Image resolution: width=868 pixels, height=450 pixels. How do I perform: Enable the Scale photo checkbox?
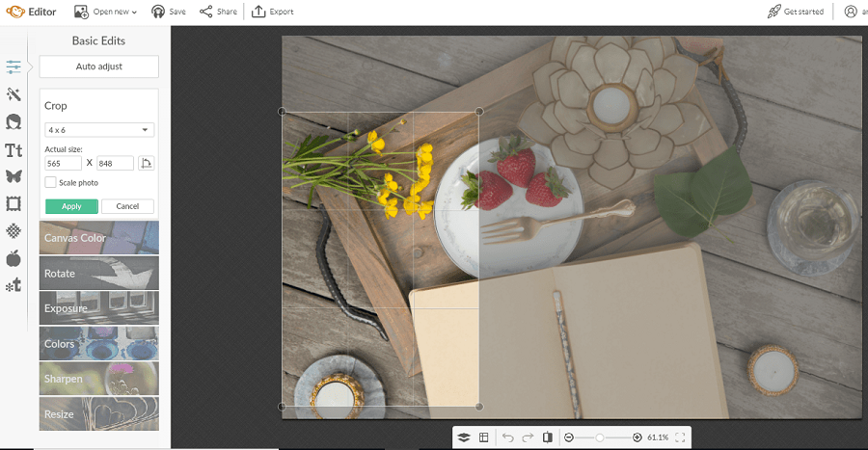tap(50, 182)
